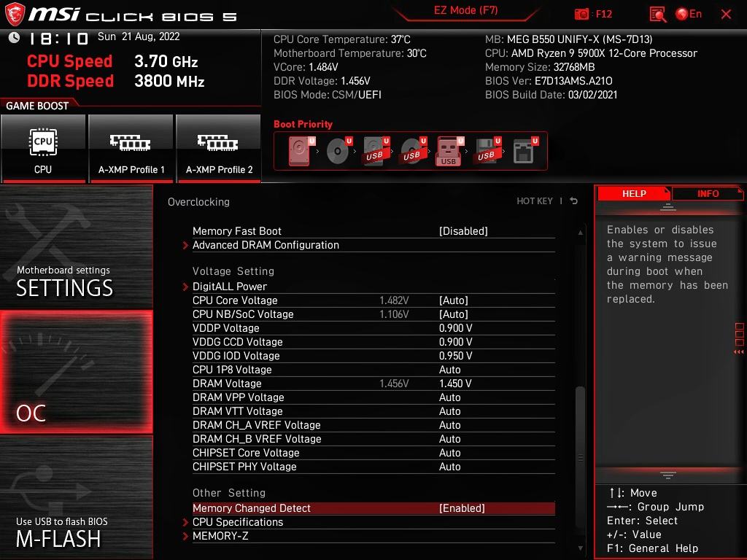The width and height of the screenshot is (747, 560).
Task: Edit VDDG IOD Voltage 0.950 V field
Action: (x=455, y=356)
